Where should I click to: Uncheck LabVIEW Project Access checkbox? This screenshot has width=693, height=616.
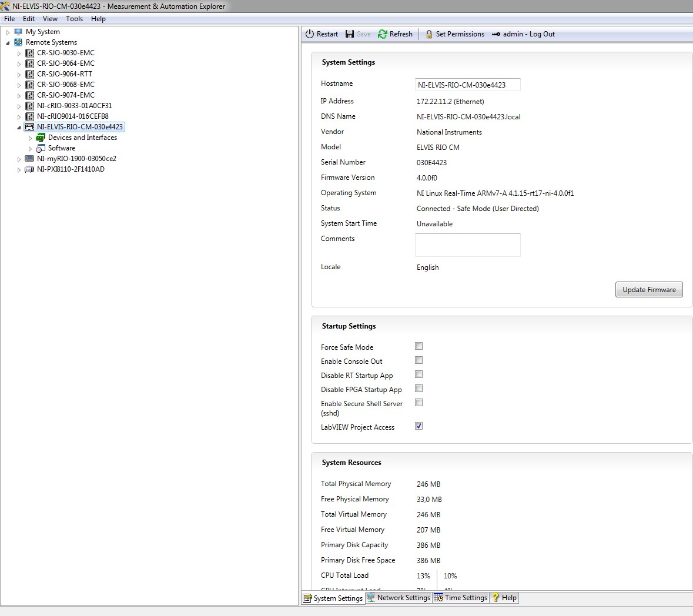pyautogui.click(x=419, y=426)
